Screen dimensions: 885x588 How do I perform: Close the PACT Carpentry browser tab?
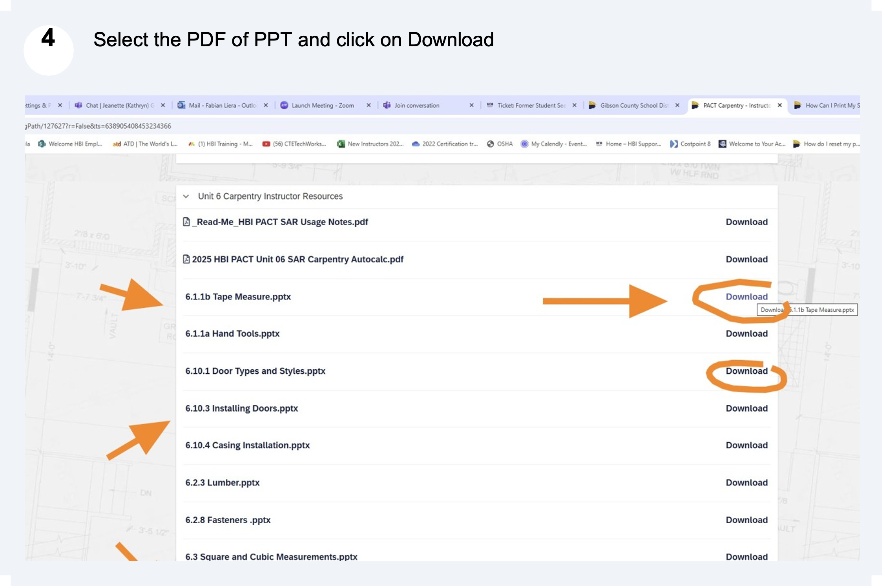[780, 105]
